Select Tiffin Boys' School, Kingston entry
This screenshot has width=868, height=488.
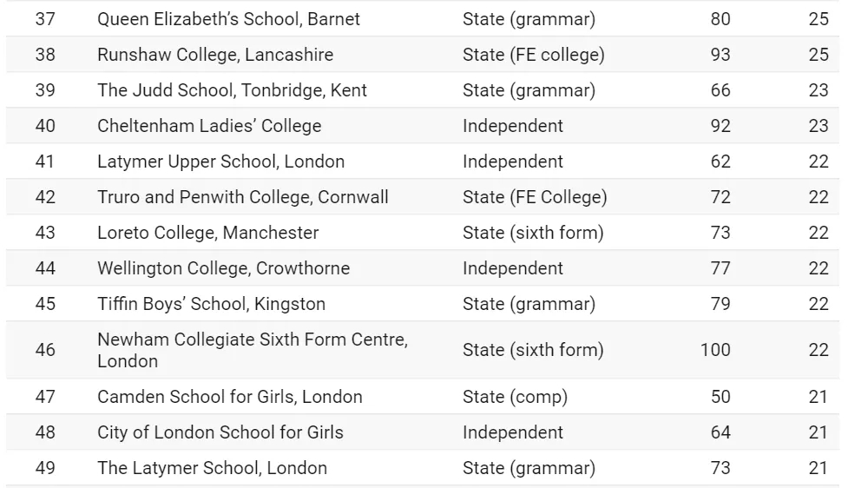(212, 304)
